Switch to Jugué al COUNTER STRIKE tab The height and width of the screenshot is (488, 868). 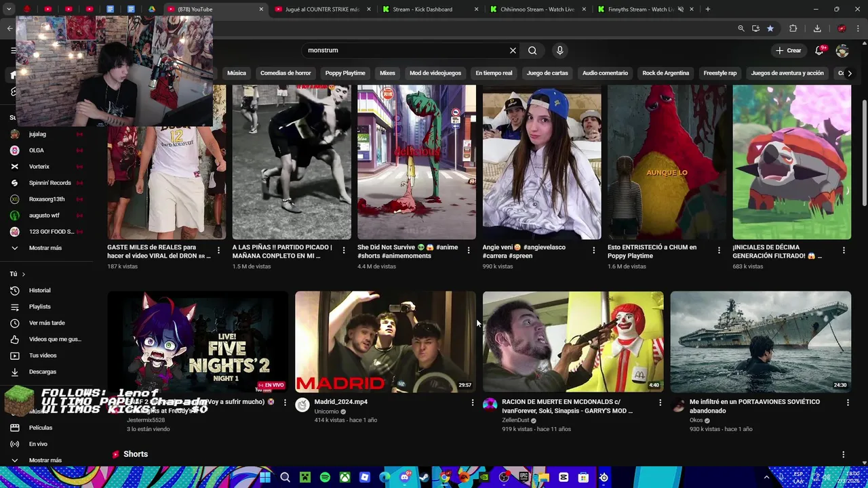pyautogui.click(x=321, y=9)
